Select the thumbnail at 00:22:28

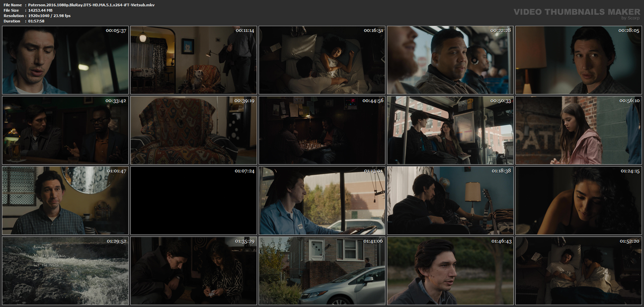pos(450,60)
